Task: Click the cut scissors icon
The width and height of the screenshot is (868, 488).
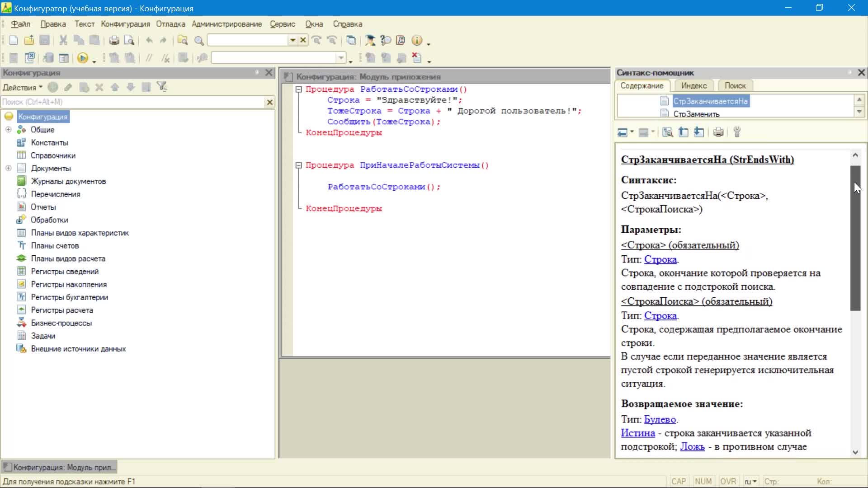Action: click(x=63, y=40)
